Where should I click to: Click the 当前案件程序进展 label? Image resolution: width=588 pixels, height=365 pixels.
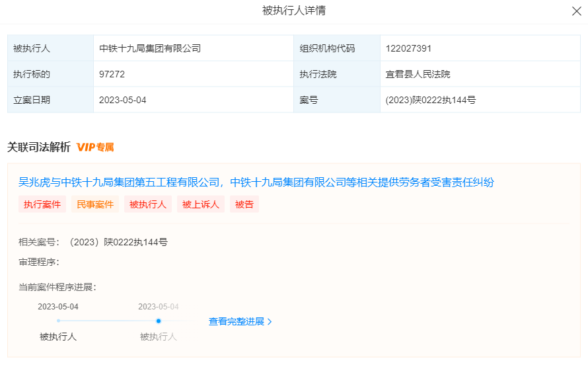[57, 288]
